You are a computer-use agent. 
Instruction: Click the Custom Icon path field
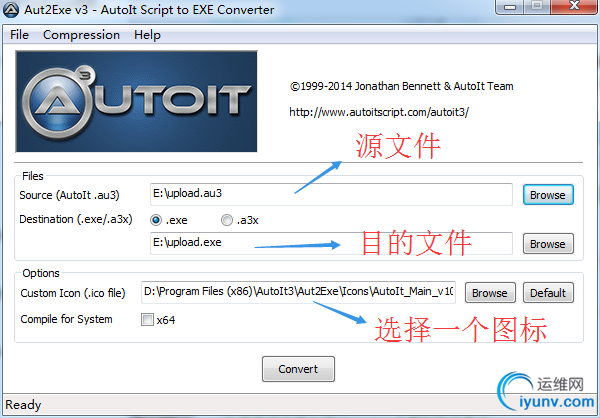[298, 292]
